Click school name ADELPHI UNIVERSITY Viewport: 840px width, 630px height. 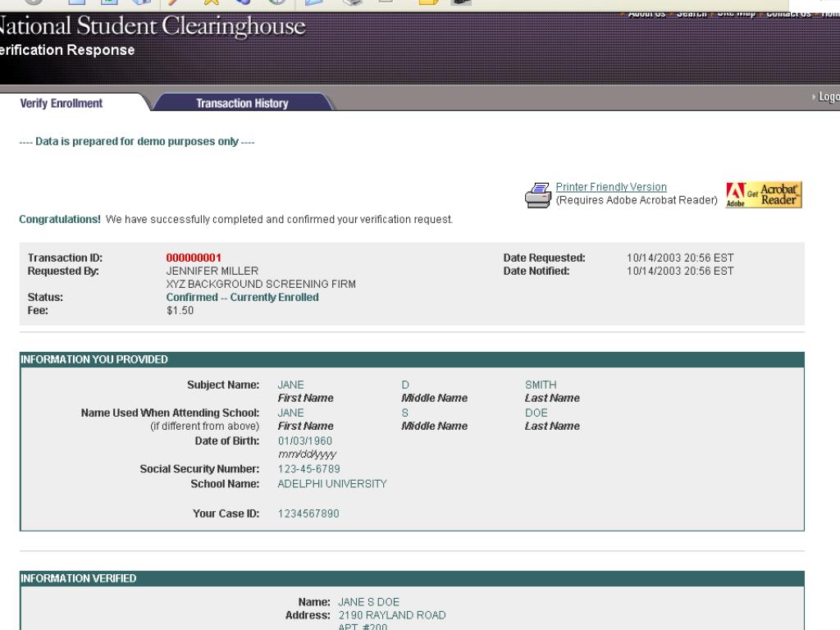coord(332,484)
